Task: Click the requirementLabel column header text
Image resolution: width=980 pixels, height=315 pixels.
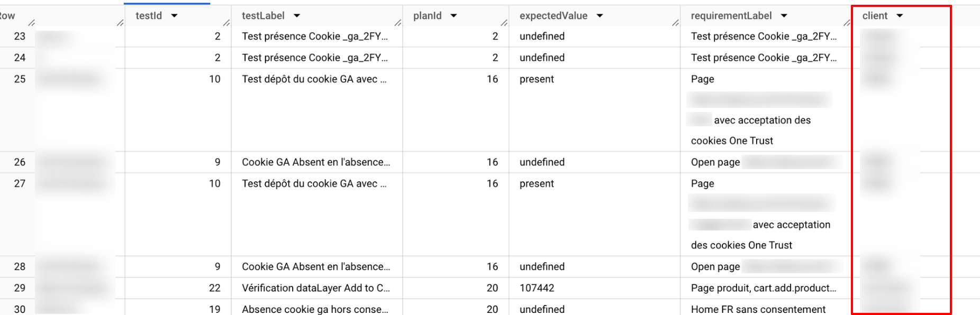Action: point(731,16)
